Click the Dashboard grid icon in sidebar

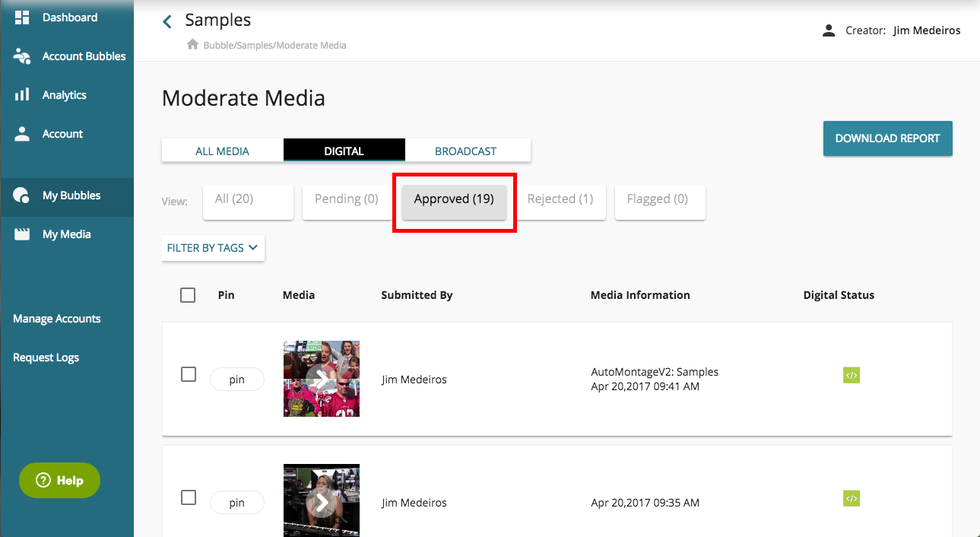tap(22, 17)
